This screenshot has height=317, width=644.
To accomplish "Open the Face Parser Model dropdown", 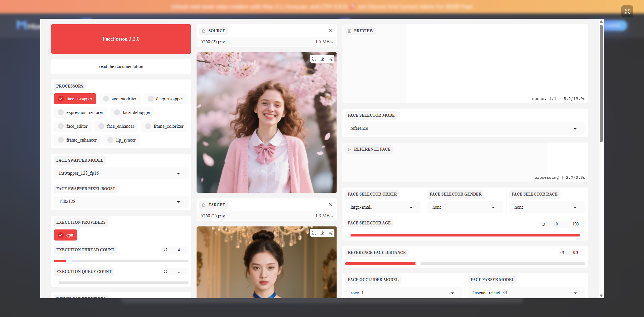I will coord(527,293).
